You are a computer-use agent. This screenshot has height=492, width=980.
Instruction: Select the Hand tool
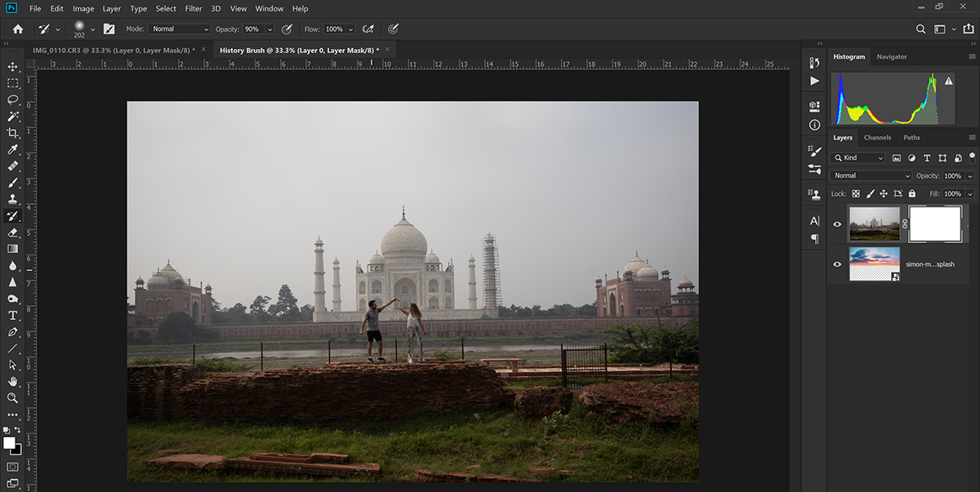point(12,381)
